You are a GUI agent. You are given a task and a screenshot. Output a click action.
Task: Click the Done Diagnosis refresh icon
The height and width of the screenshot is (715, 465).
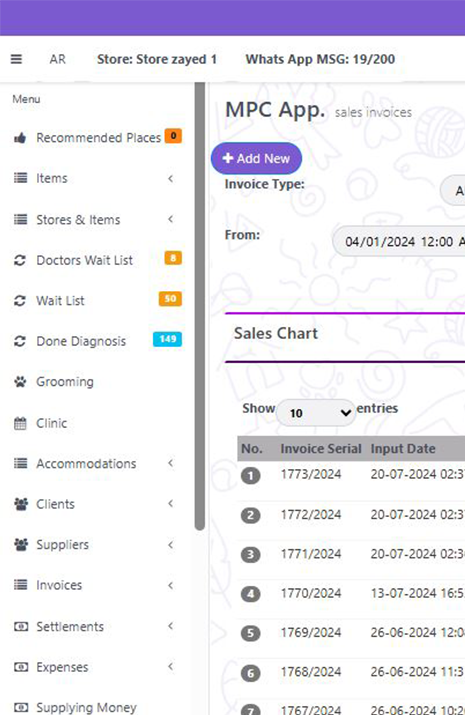click(20, 341)
